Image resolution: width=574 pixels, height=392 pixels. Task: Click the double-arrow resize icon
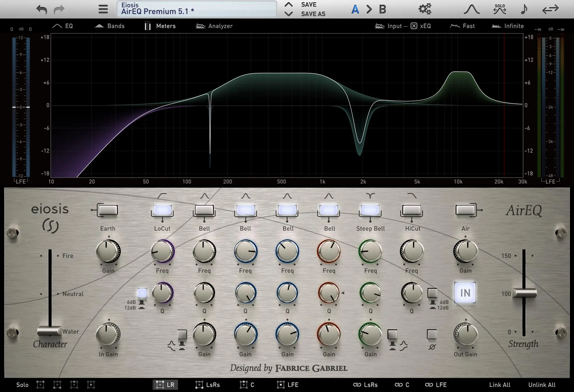point(550,9)
